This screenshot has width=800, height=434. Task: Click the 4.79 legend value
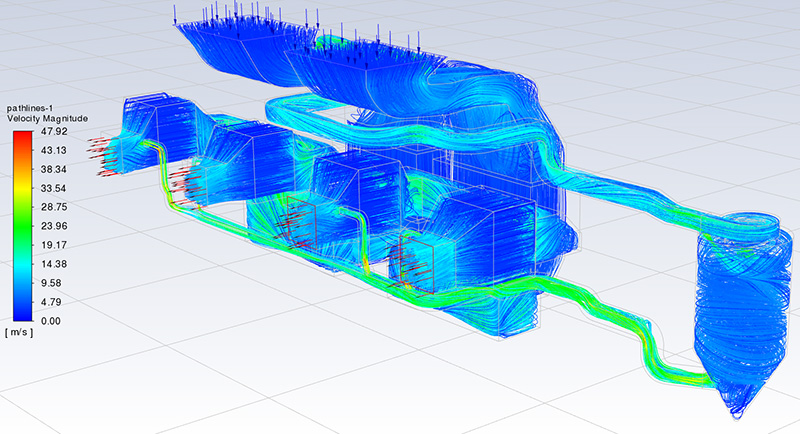tap(52, 301)
